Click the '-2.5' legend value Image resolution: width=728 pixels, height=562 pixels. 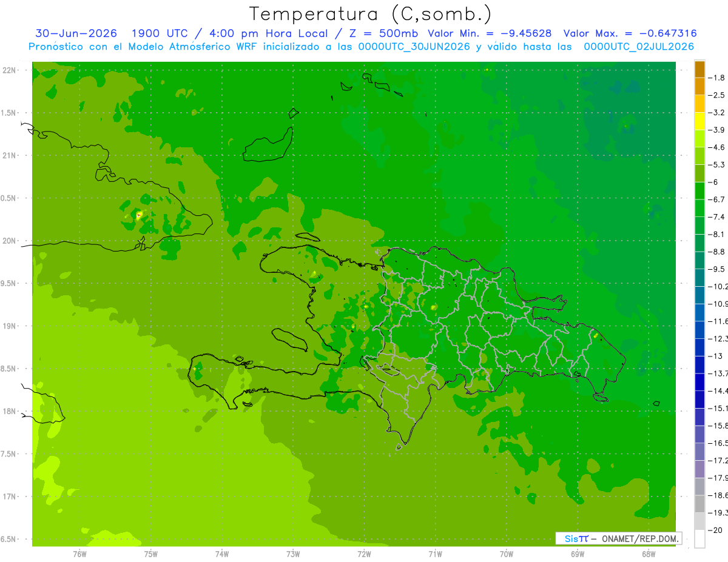(x=716, y=95)
